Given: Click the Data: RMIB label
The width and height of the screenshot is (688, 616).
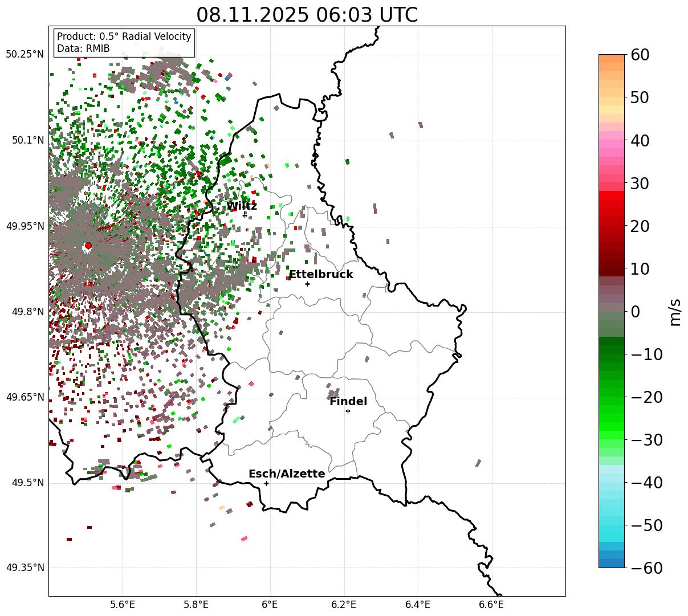Looking at the screenshot, I should point(83,48).
